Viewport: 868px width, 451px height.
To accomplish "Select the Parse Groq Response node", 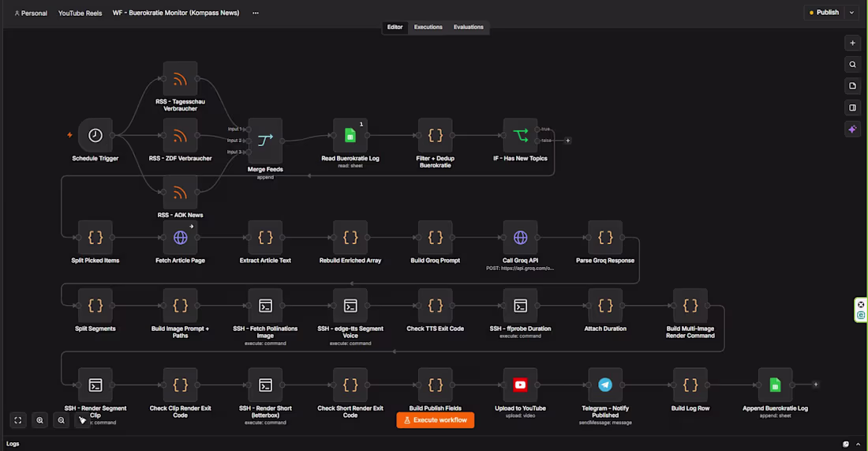I will (x=605, y=238).
